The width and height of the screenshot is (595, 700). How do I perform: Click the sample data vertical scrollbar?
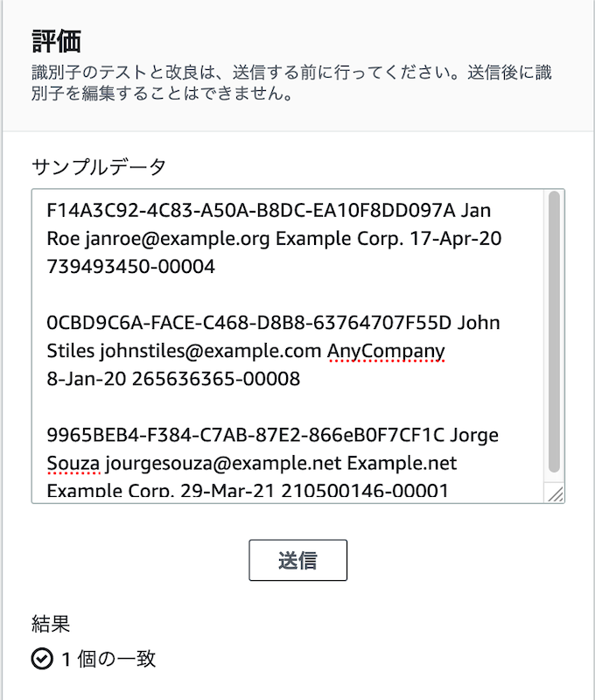[x=554, y=332]
